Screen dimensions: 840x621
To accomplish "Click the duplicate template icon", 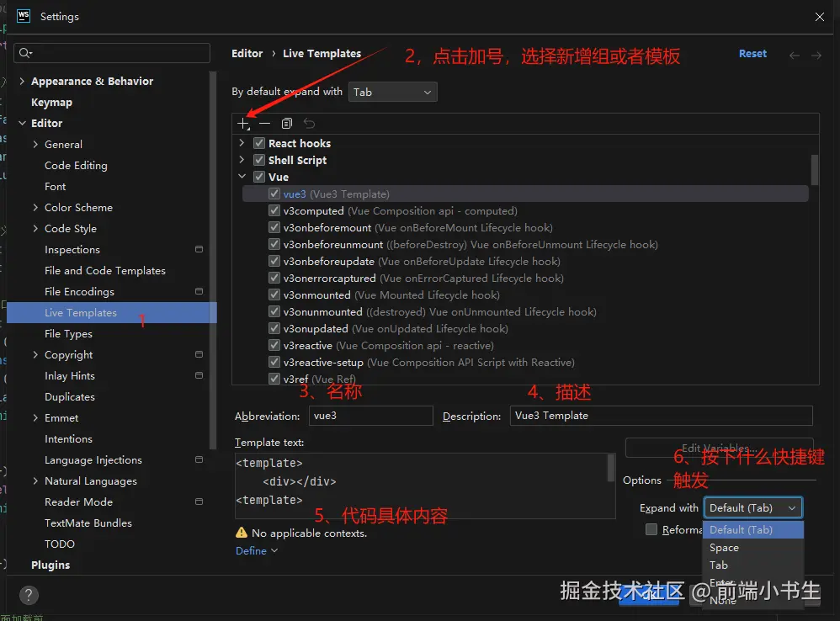I will pyautogui.click(x=287, y=124).
